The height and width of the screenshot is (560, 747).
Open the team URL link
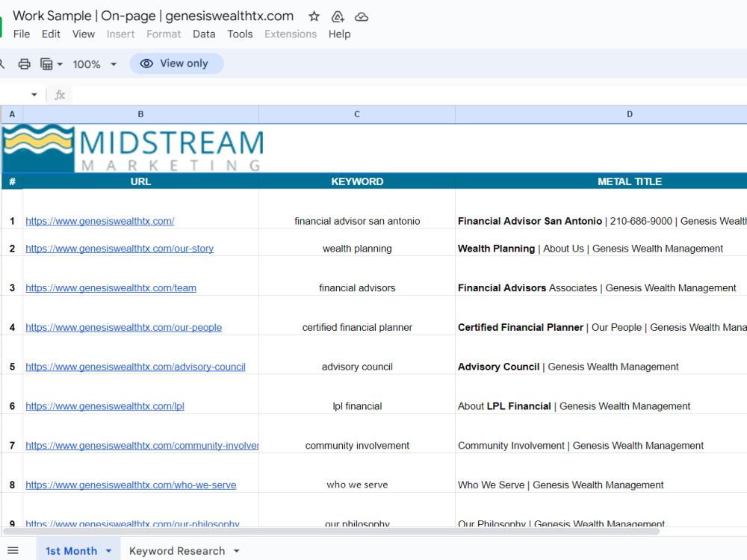click(111, 288)
